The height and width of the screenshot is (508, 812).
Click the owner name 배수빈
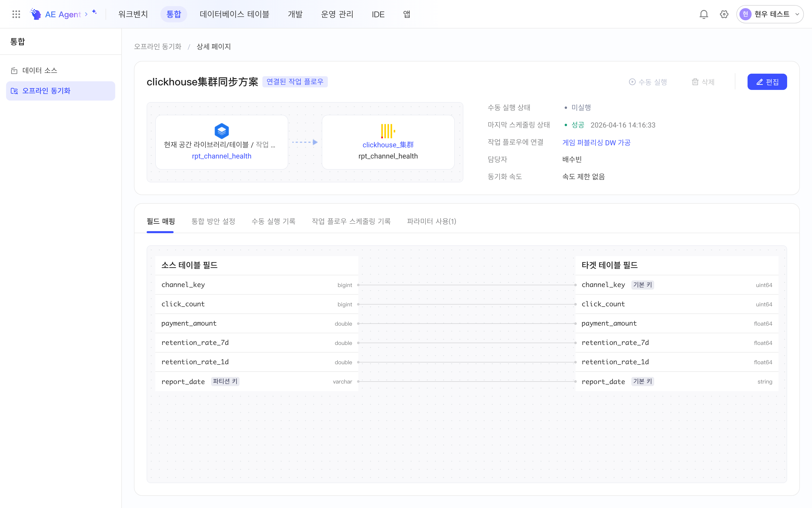(572, 160)
